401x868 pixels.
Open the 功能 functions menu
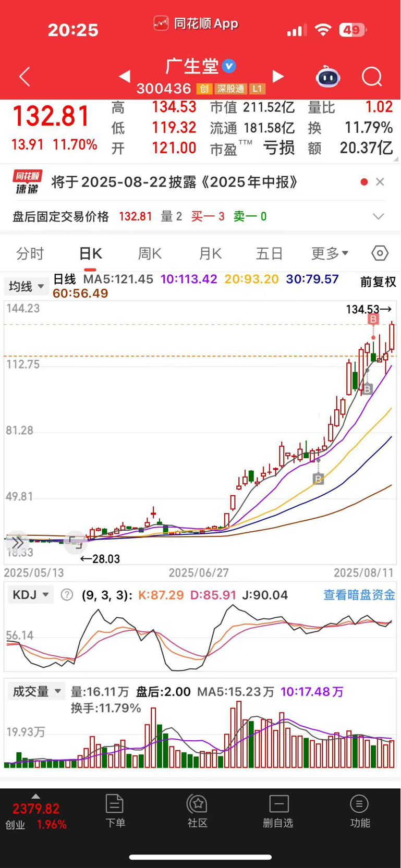[360, 811]
